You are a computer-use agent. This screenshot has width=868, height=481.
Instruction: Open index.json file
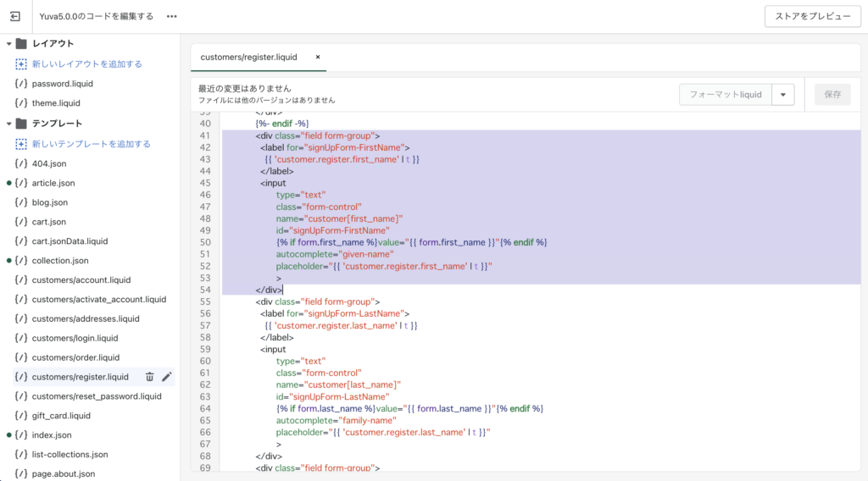click(52, 435)
